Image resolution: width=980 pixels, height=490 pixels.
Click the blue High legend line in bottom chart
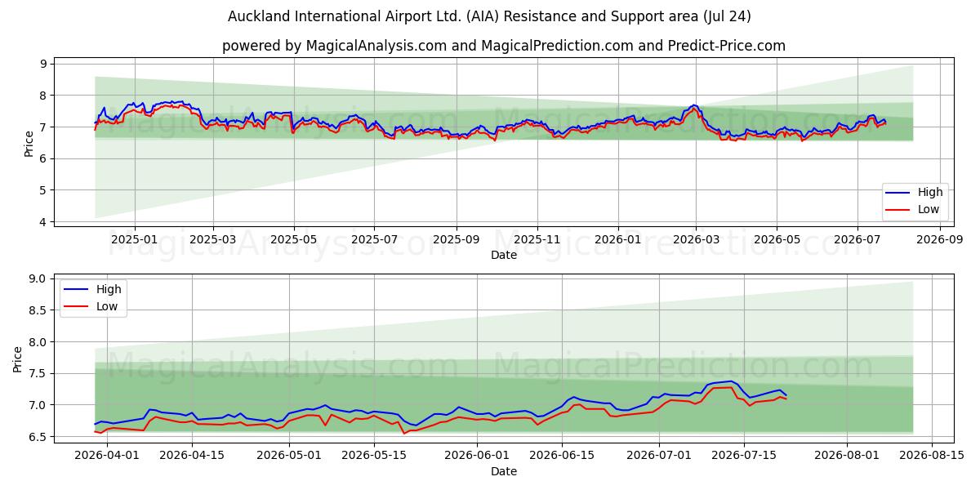77,289
